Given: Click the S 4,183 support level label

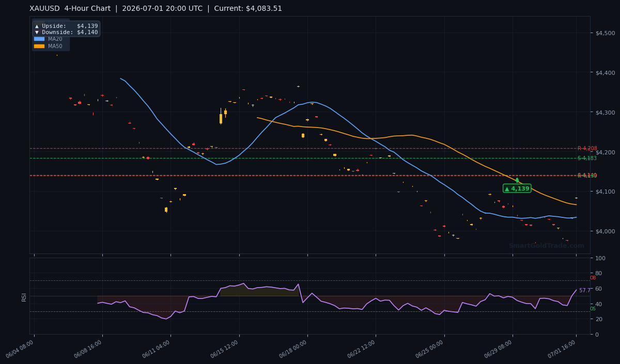Looking at the screenshot, I should point(587,158).
